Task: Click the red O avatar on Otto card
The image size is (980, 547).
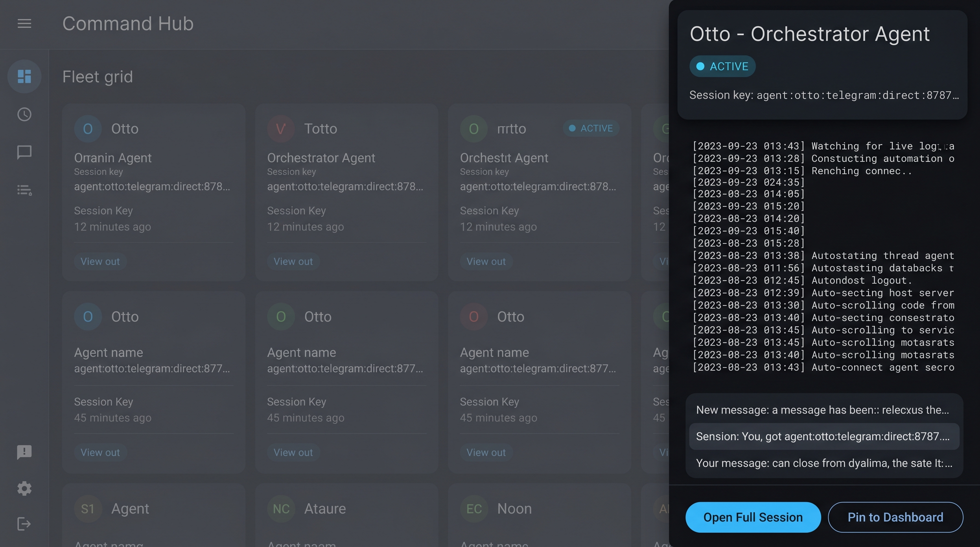Action: click(x=474, y=317)
